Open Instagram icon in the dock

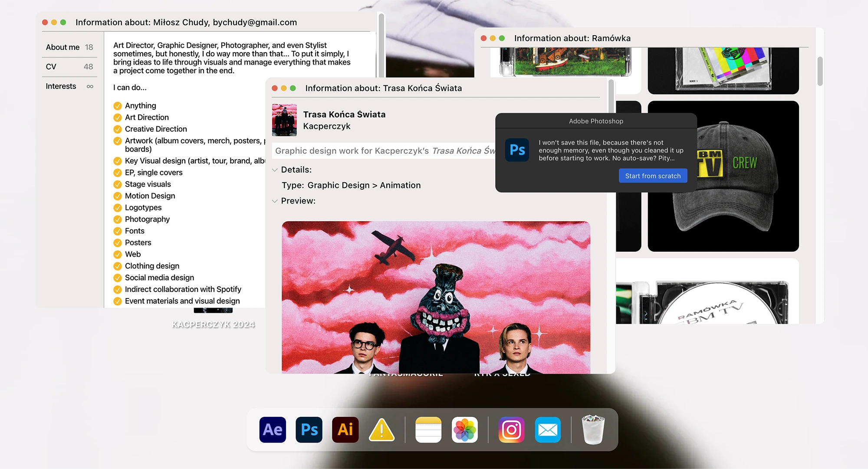pyautogui.click(x=511, y=430)
